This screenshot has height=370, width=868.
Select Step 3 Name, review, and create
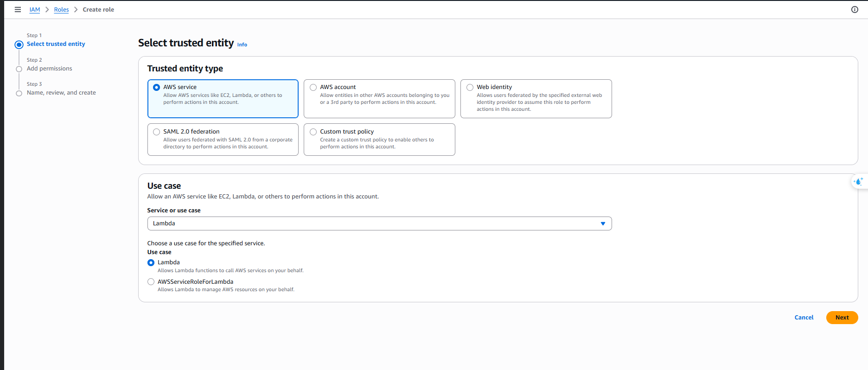point(61,93)
